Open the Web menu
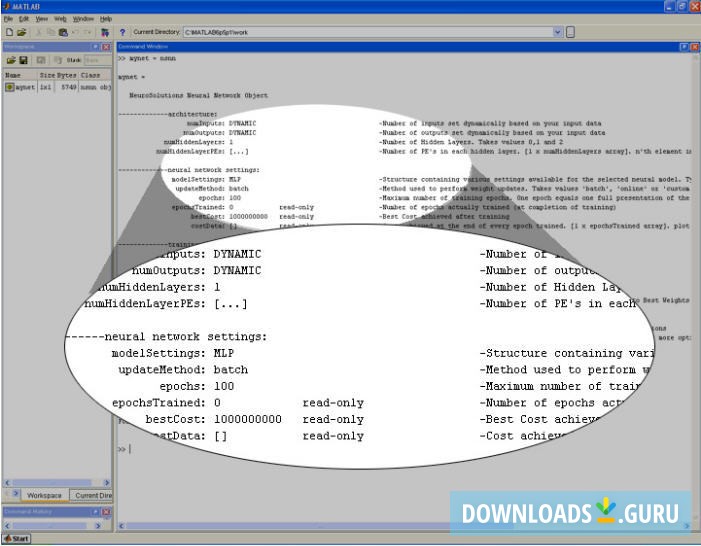The image size is (701, 546). point(60,19)
